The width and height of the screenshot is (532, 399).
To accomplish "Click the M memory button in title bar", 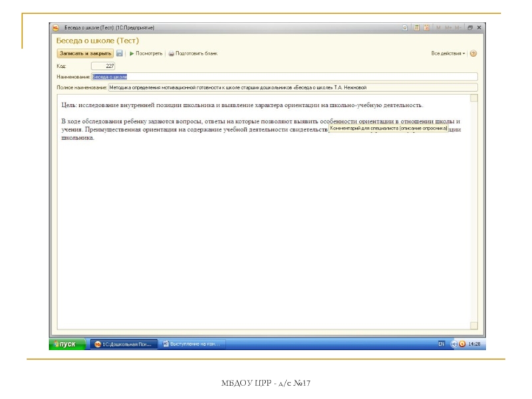I will pos(438,28).
